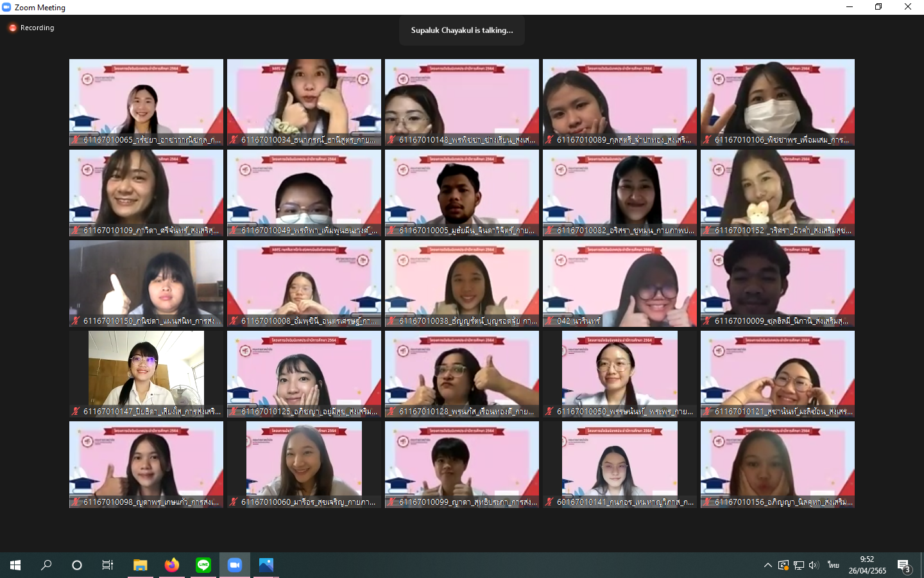Open the notification center with 3 alerts
The height and width of the screenshot is (578, 924).
(904, 566)
